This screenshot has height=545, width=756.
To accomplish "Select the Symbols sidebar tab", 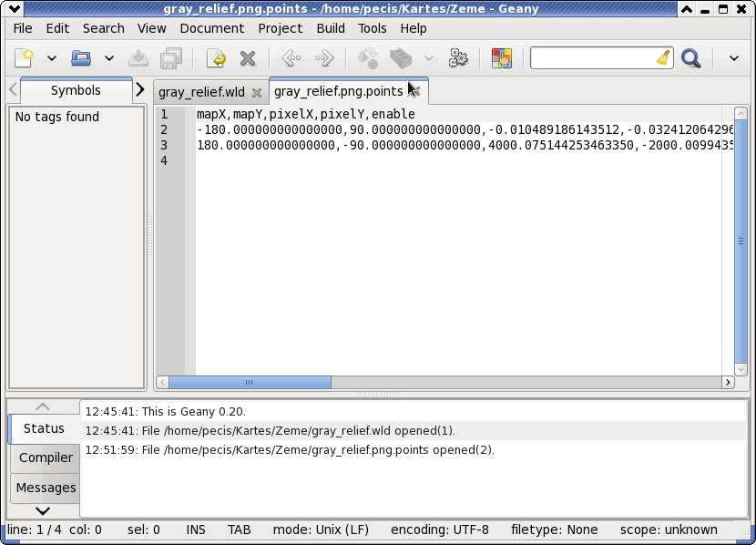I will point(76,90).
